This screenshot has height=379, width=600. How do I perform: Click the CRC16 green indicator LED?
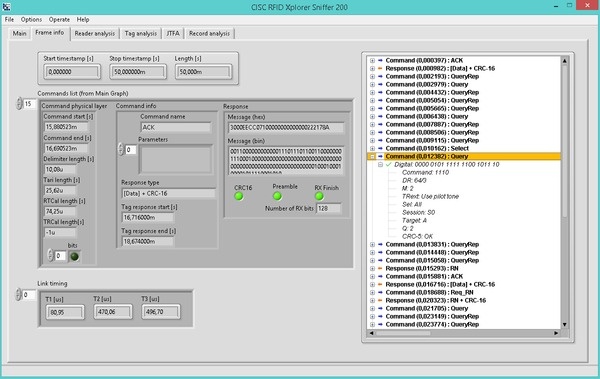click(239, 196)
